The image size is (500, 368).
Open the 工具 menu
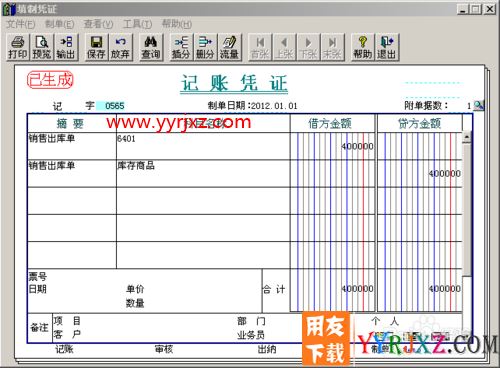point(137,24)
